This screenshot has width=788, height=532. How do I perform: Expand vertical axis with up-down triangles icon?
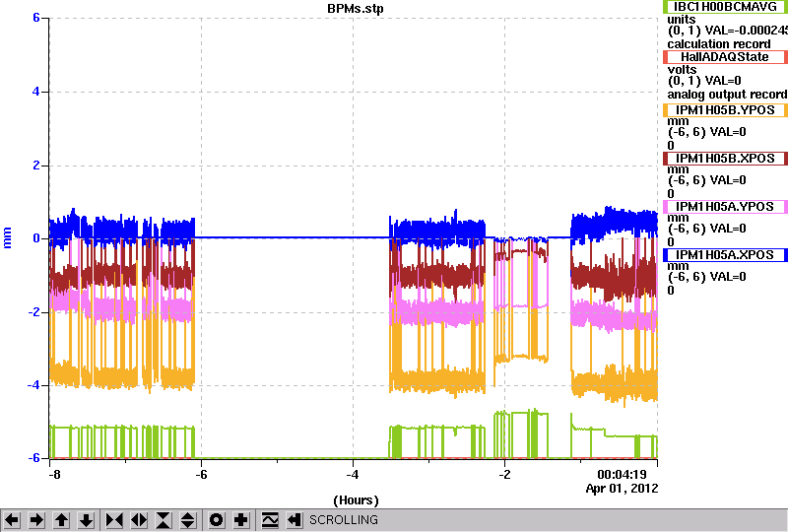click(x=188, y=520)
